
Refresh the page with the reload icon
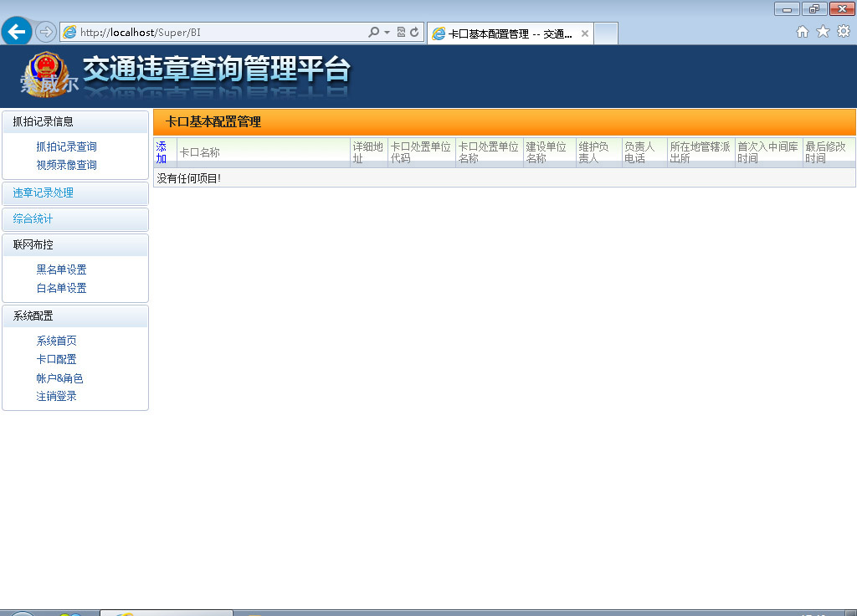(x=413, y=33)
